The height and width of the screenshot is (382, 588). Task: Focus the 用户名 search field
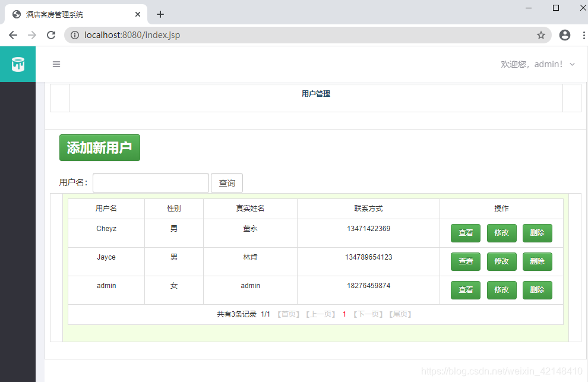pyautogui.click(x=151, y=183)
